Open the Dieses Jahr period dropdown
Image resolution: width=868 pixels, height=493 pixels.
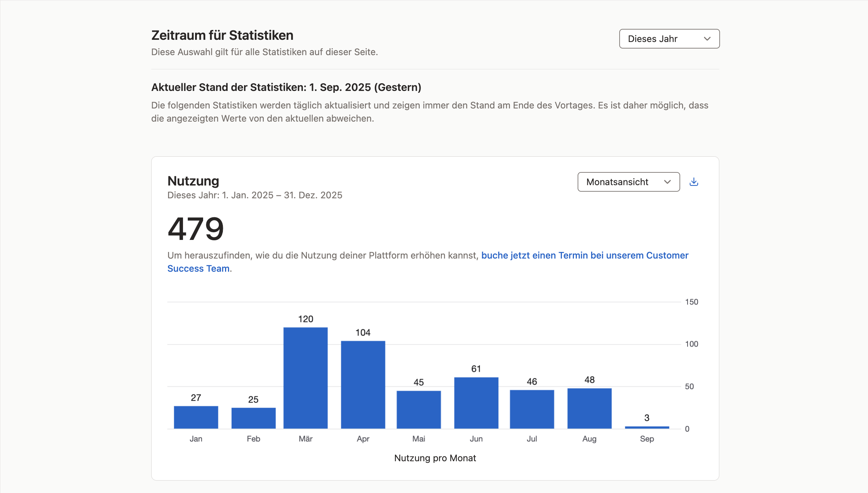click(669, 39)
